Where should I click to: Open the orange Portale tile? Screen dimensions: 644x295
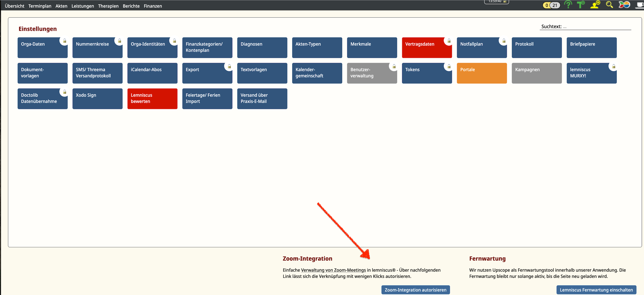pyautogui.click(x=482, y=73)
